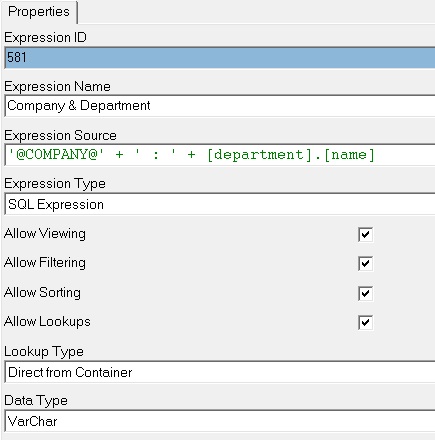This screenshot has height=440, width=435.
Task: Open the Lookup Type combo box
Action: pyautogui.click(x=220, y=372)
